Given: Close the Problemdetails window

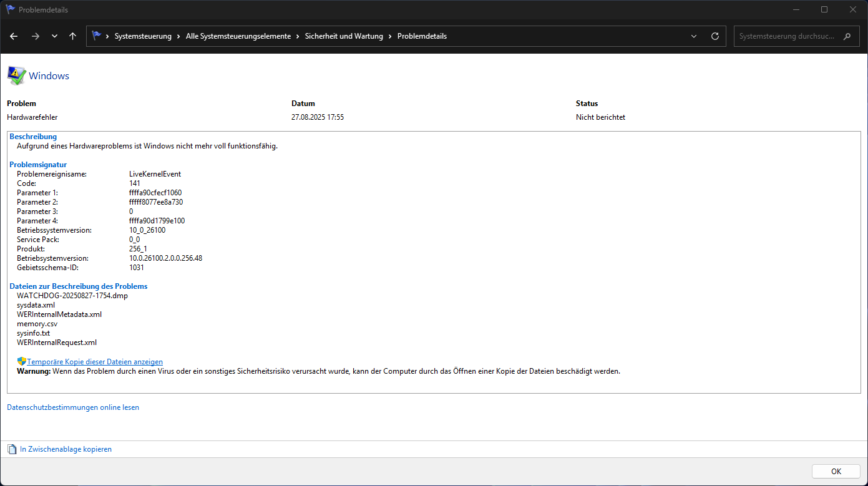Looking at the screenshot, I should [853, 9].
